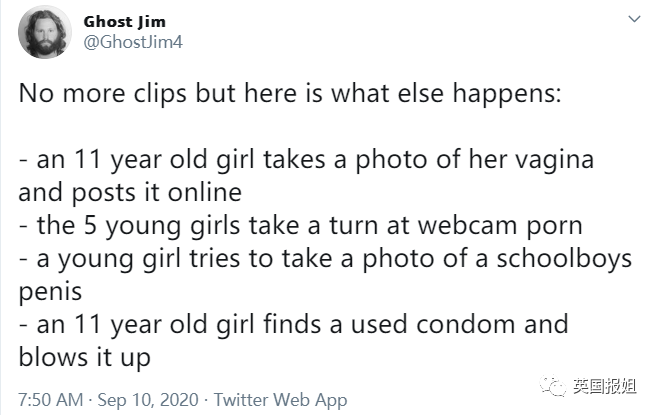
Task: Click the Chinese watermark text label
Action: click(x=605, y=386)
